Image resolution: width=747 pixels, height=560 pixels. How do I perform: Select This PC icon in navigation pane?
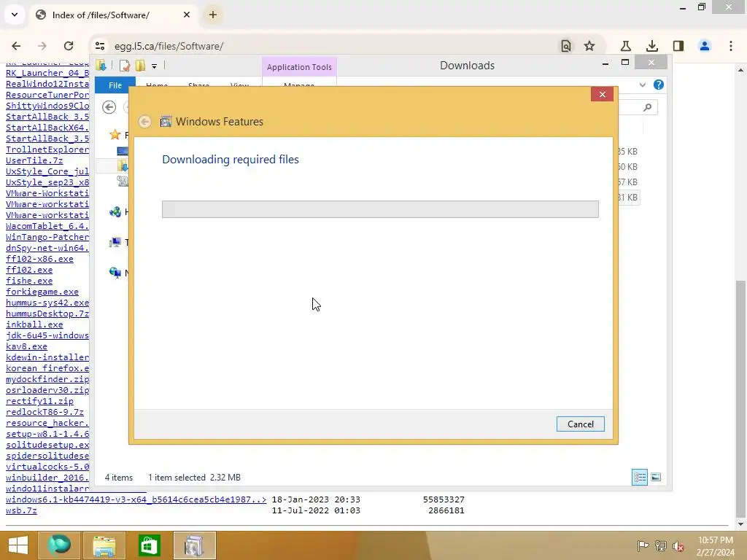pos(115,242)
